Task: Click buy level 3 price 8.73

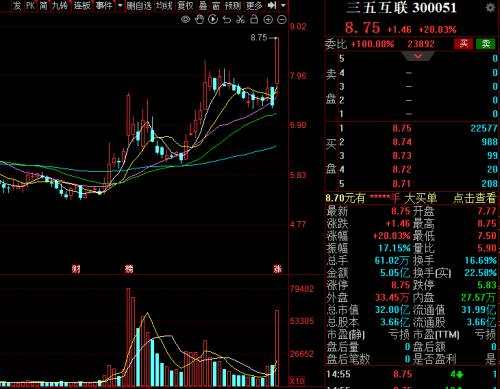Action: (x=402, y=156)
